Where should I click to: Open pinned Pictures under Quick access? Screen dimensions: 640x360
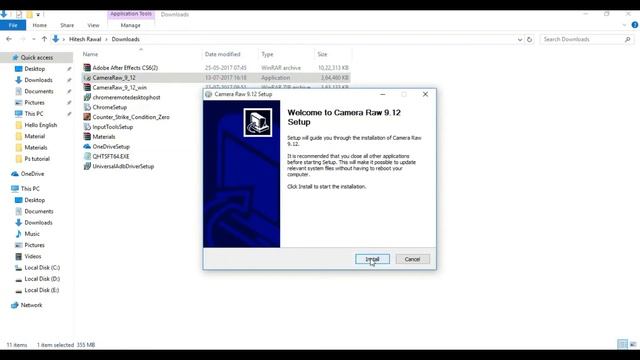(34, 102)
